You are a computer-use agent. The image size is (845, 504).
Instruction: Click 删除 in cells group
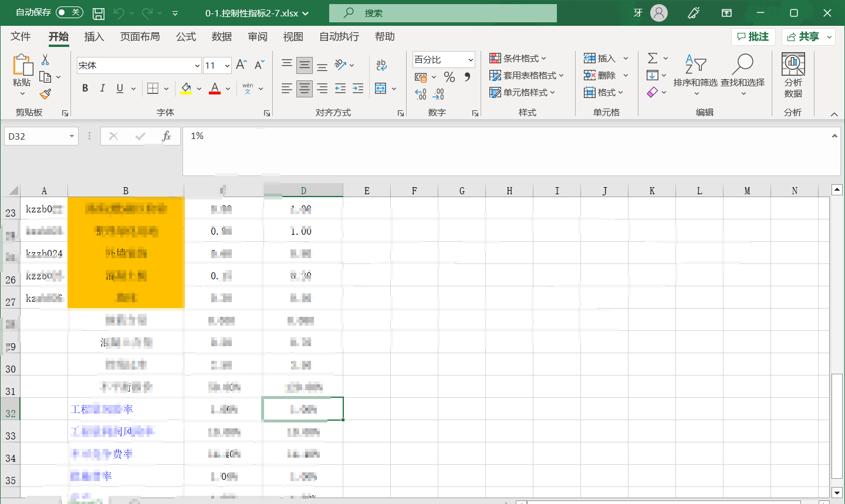[x=601, y=75]
